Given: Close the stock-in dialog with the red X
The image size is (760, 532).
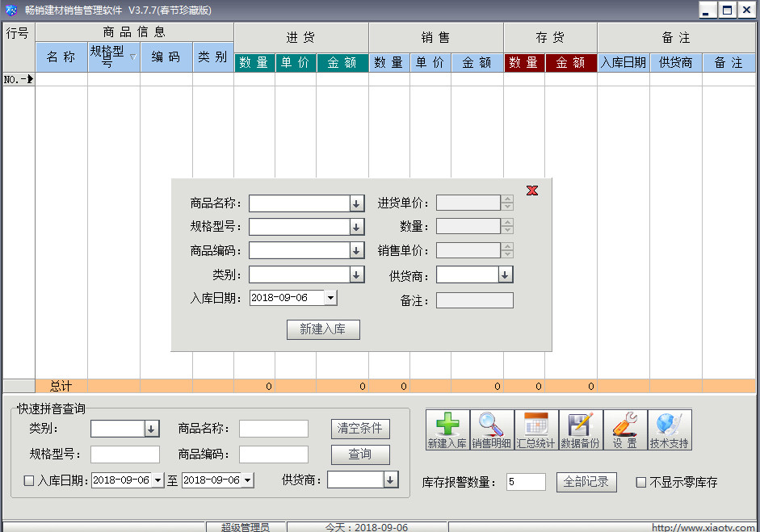Looking at the screenshot, I should coord(531,191).
